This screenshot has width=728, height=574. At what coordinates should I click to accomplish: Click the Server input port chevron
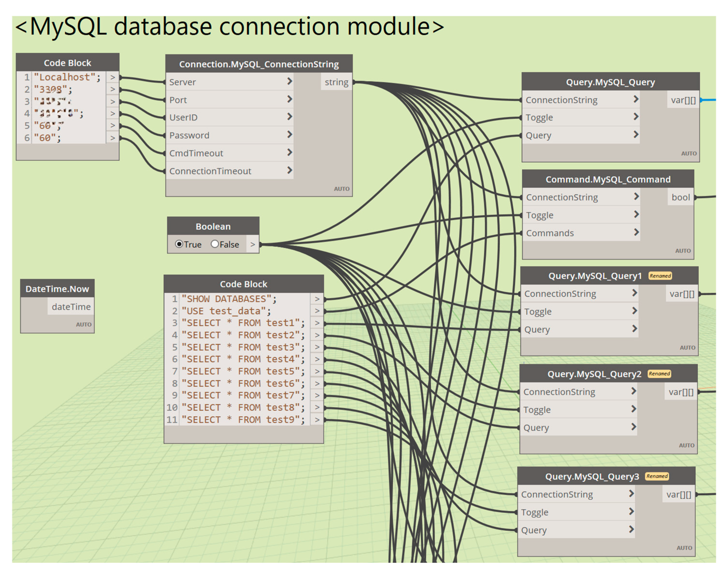pos(290,81)
